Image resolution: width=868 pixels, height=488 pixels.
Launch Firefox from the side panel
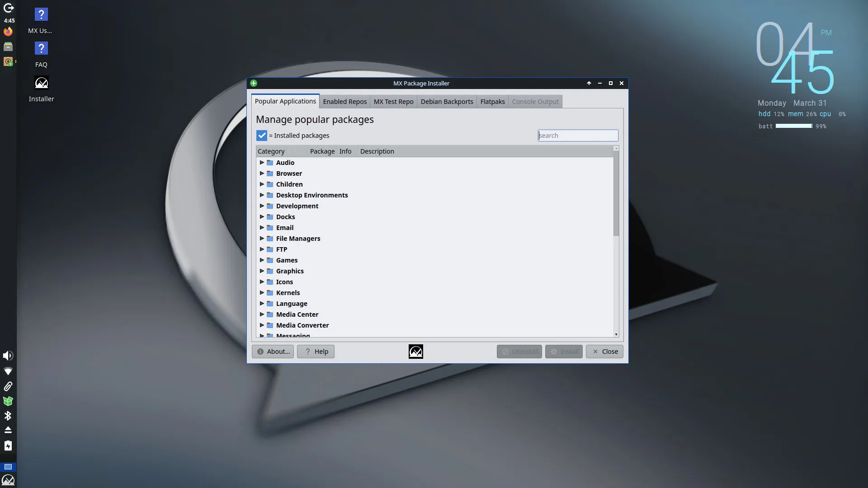point(8,32)
